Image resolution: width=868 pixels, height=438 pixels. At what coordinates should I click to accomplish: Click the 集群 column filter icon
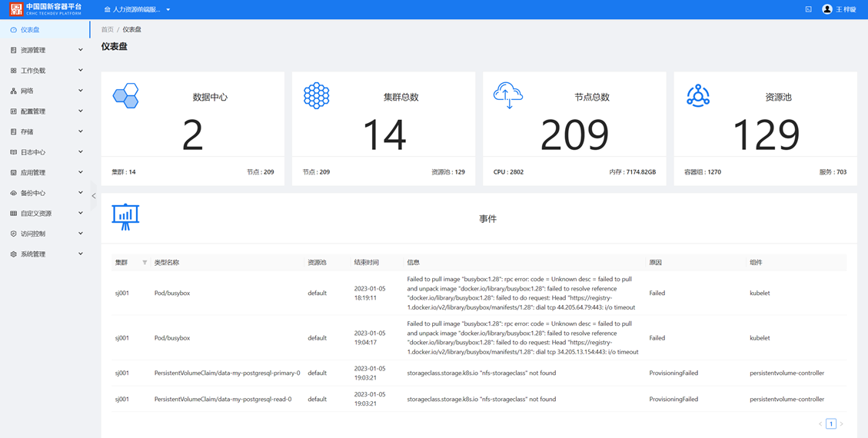145,263
